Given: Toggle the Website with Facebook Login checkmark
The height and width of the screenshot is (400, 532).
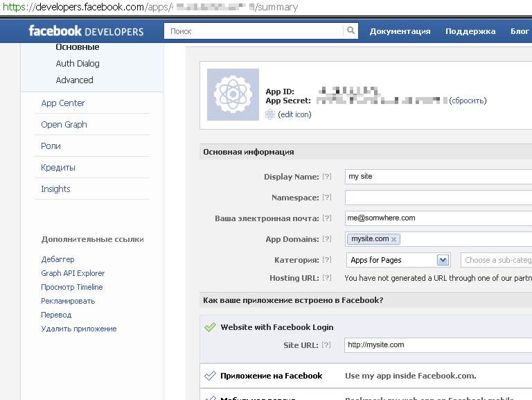Looking at the screenshot, I should point(210,327).
